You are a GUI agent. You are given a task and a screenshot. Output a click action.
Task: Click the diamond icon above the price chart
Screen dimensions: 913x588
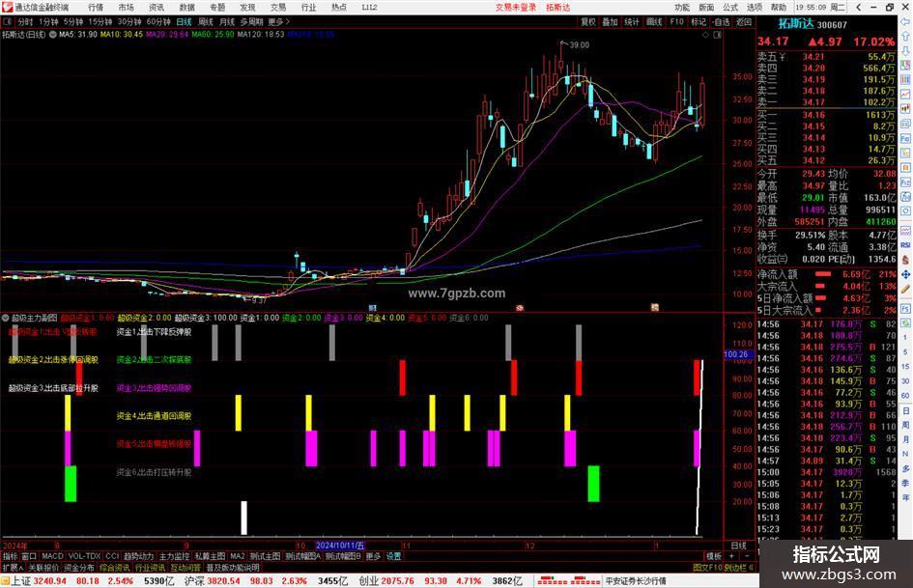tap(705, 35)
